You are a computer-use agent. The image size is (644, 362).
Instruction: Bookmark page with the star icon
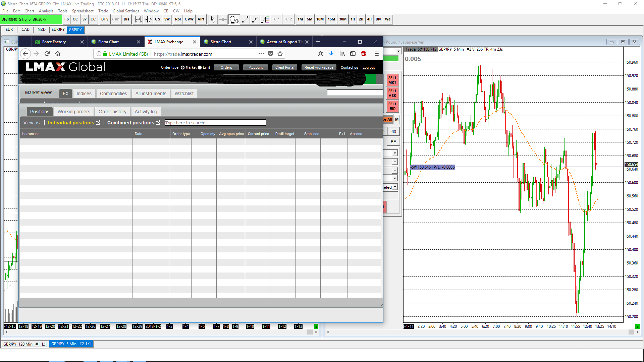[280, 54]
